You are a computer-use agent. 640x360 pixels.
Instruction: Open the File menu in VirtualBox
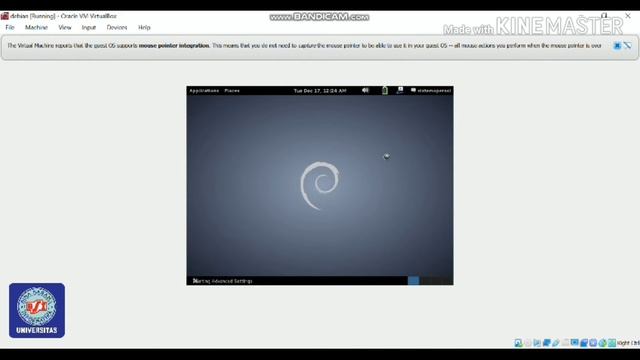[x=10, y=27]
